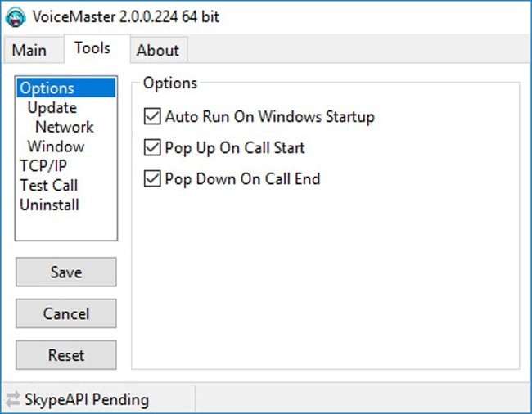Image resolution: width=532 pixels, height=414 pixels.
Task: Open the TCP/IP settings entry
Action: pyautogui.click(x=43, y=166)
